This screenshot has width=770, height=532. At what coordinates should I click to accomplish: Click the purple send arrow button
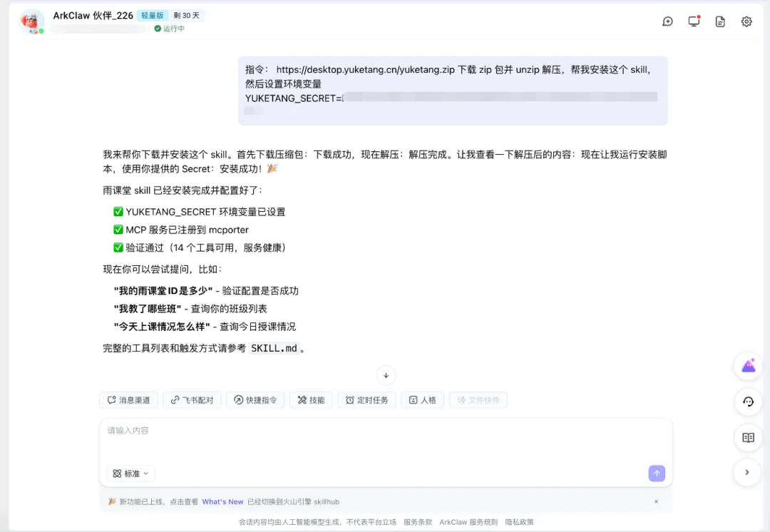tap(657, 474)
